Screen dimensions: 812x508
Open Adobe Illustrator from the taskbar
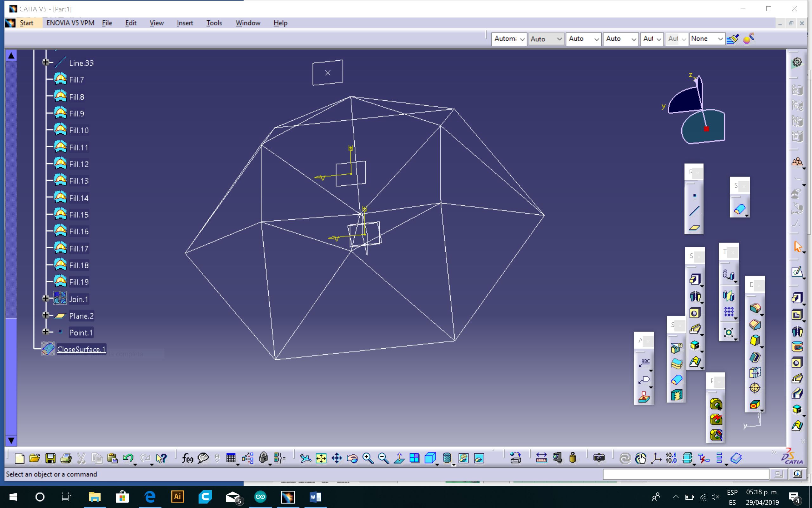tap(178, 497)
